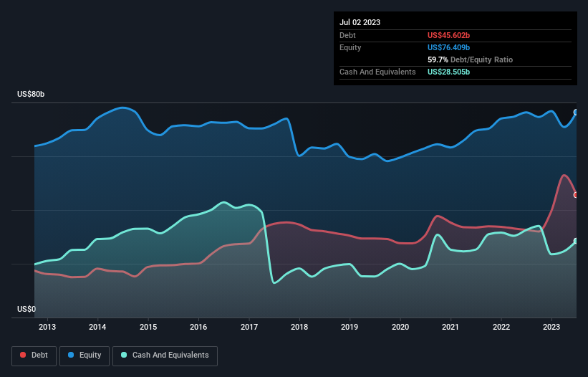This screenshot has height=377, width=588.
Task: Click the 2014 x-axis label
Action: pos(97,327)
